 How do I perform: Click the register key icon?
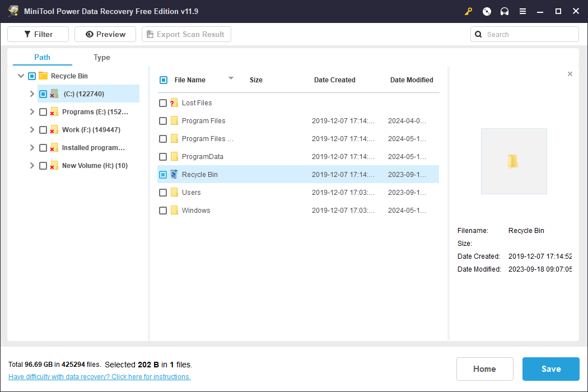[468, 11]
